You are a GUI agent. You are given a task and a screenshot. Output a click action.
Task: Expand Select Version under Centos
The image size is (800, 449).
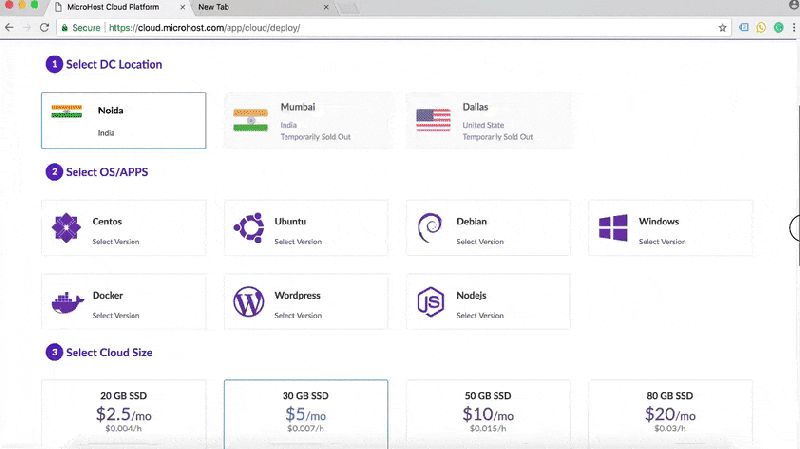(116, 242)
